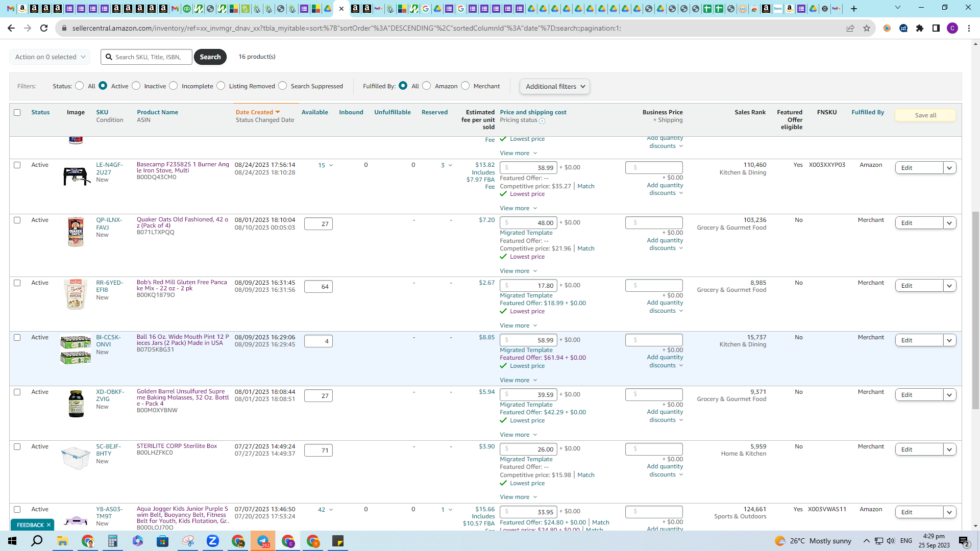Close the FEEDBACK tab with the X

[x=49, y=525]
